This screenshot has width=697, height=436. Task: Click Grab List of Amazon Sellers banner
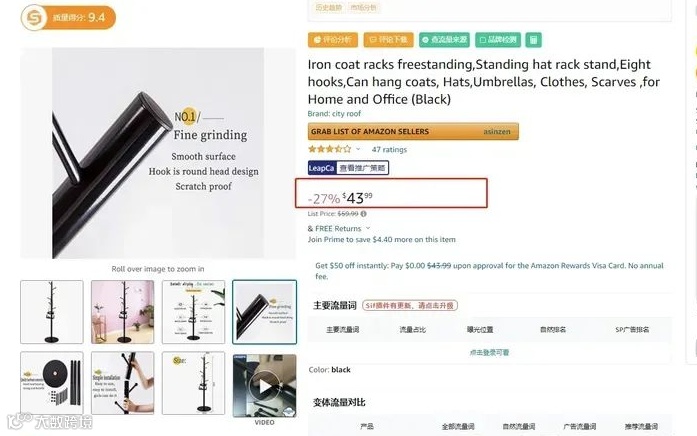(x=413, y=132)
